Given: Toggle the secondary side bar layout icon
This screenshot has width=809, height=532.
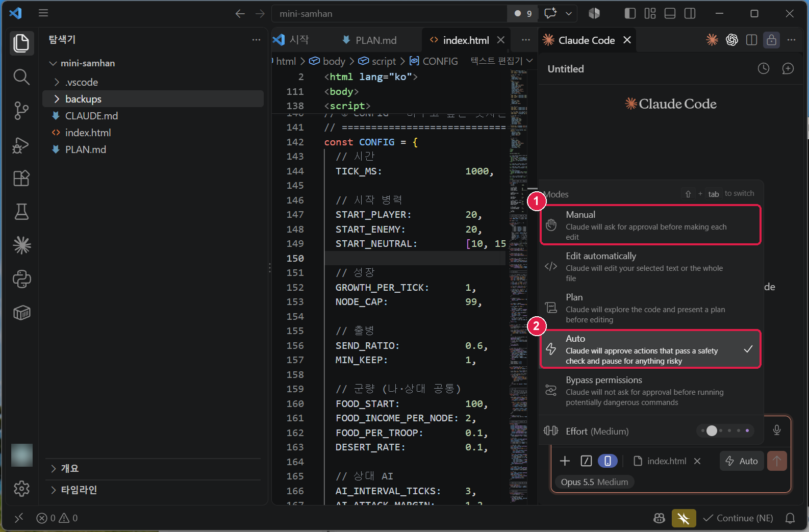Looking at the screenshot, I should 690,14.
